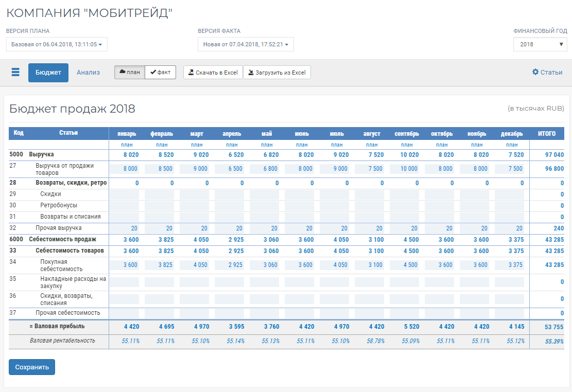The image size is (572, 392).
Task: Open the Финансовый год selector
Action: click(x=540, y=45)
